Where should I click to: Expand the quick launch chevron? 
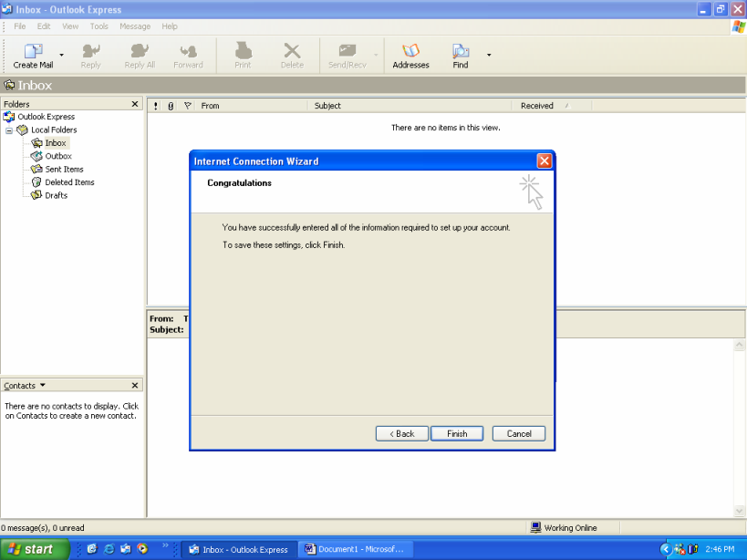click(x=165, y=545)
